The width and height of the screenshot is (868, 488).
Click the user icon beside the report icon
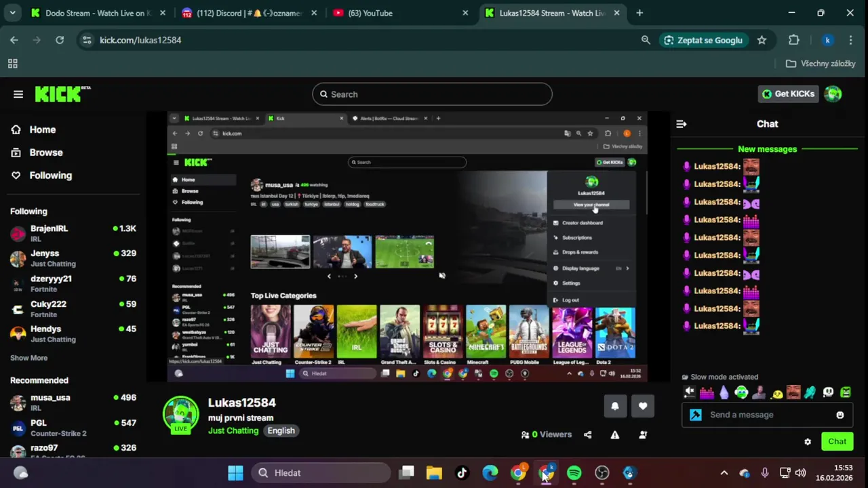pyautogui.click(x=643, y=434)
